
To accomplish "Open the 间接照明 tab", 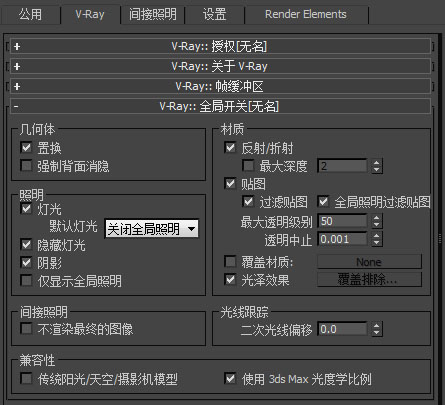I will (x=153, y=15).
